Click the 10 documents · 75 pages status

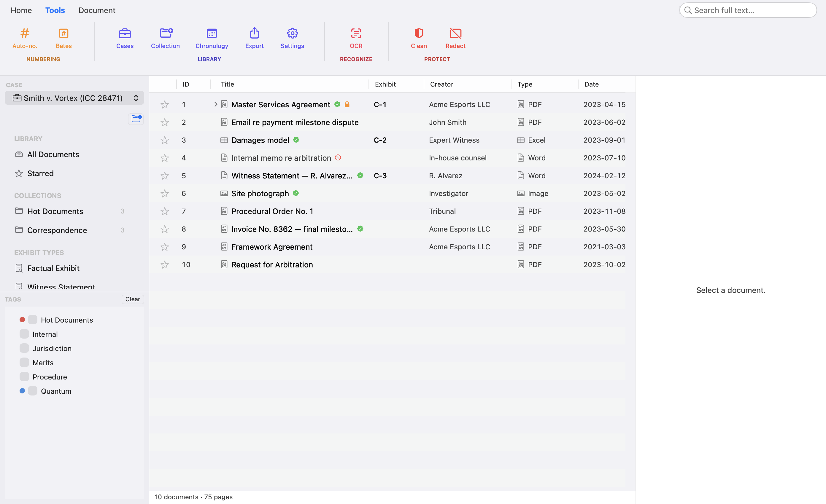click(x=193, y=497)
